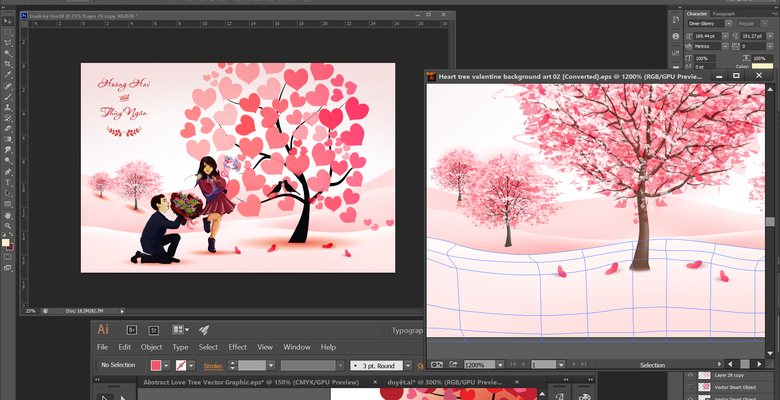Viewport: 780px width, 400px height.
Task: Open the font size dropdown 169.44 pt
Action: (x=725, y=36)
